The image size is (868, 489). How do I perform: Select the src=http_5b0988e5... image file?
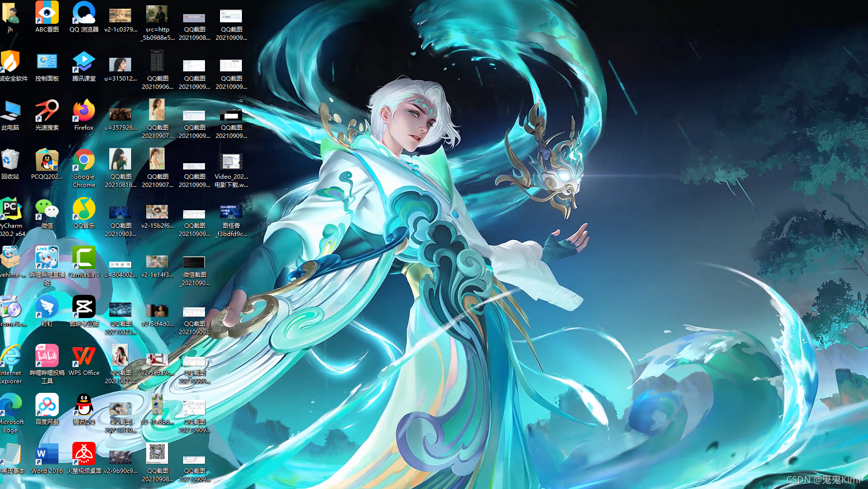click(158, 23)
